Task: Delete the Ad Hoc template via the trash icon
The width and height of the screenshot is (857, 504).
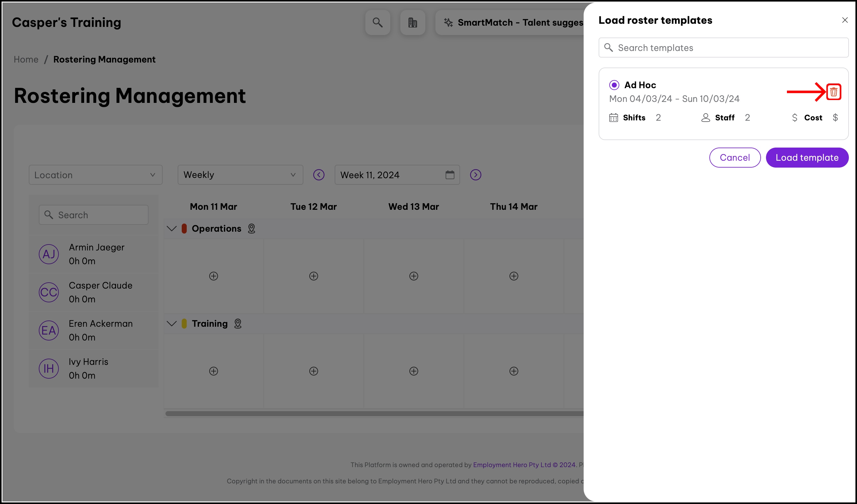Action: [833, 92]
